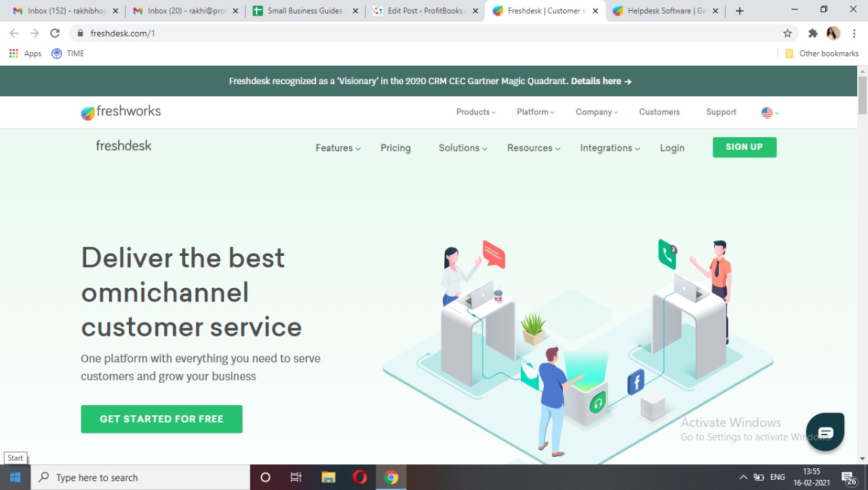Screen dimensions: 868x490
Task: Click the site padlock icon
Action: [80, 33]
